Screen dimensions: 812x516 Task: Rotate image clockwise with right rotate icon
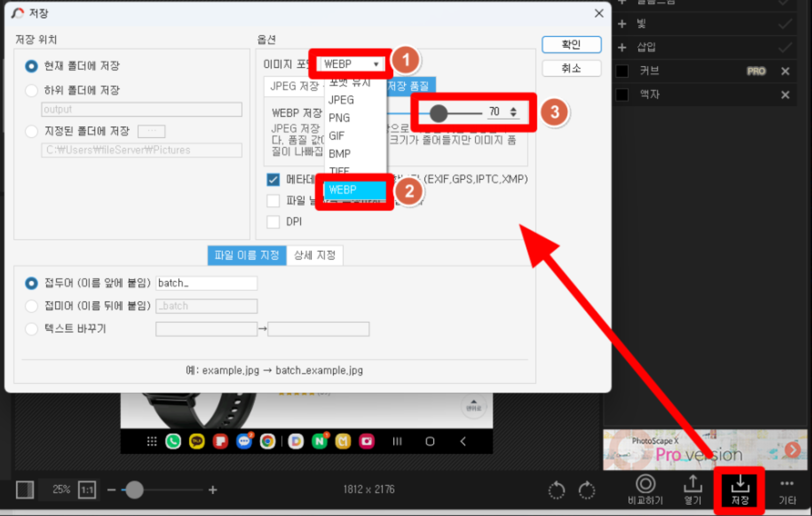[x=587, y=490]
